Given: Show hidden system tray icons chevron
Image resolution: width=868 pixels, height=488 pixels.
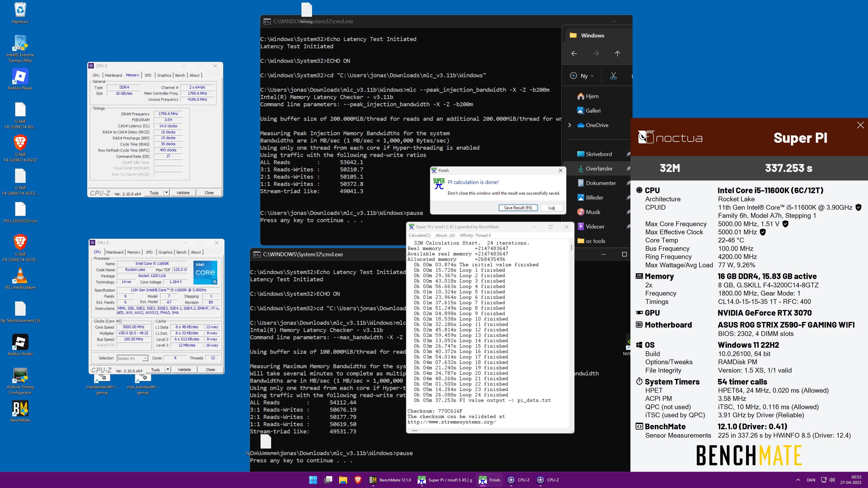Looking at the screenshot, I should coord(798,480).
